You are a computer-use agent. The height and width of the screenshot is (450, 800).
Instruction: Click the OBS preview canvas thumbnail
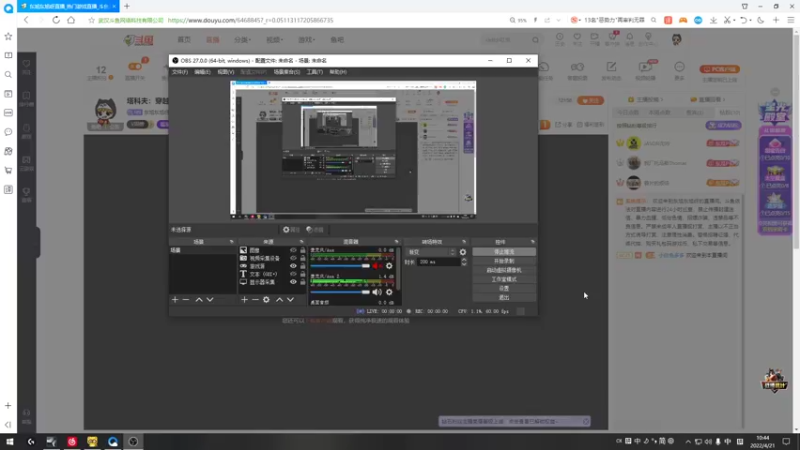(x=353, y=149)
